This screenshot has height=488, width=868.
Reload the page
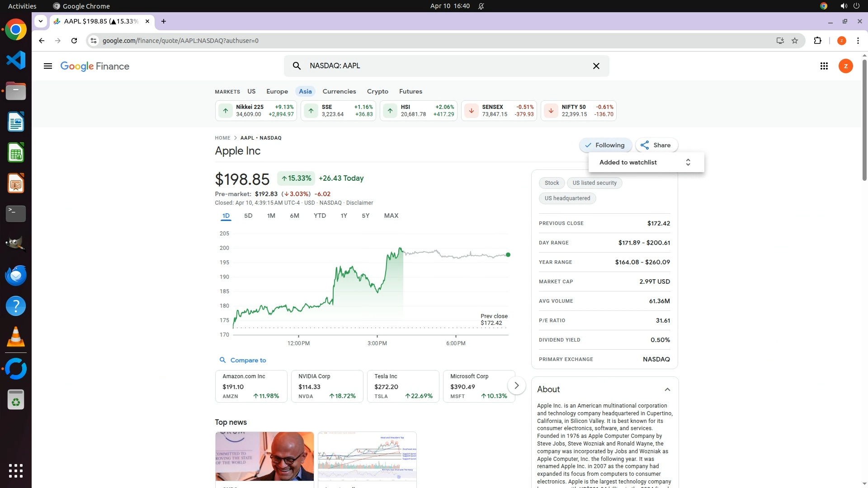(74, 41)
